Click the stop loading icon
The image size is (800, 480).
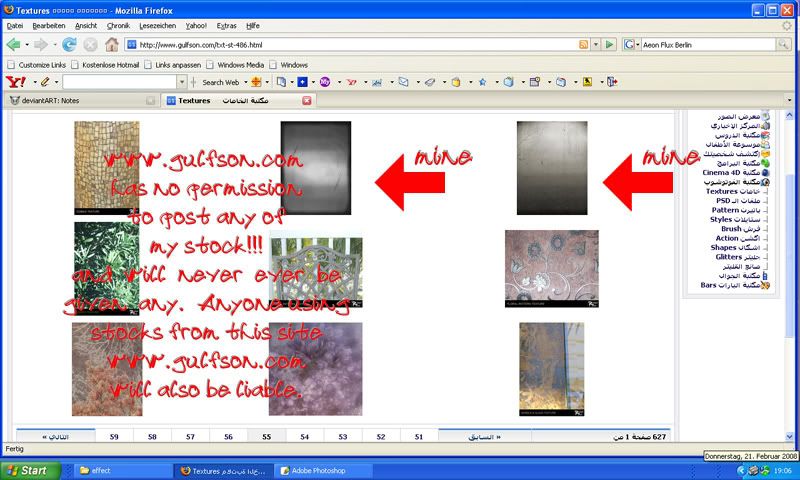pyautogui.click(x=90, y=44)
